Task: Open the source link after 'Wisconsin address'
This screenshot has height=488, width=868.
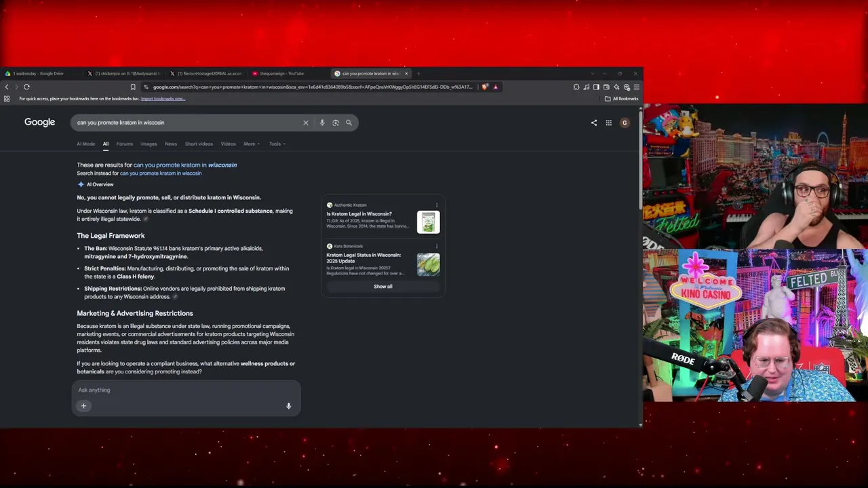Action: (175, 297)
